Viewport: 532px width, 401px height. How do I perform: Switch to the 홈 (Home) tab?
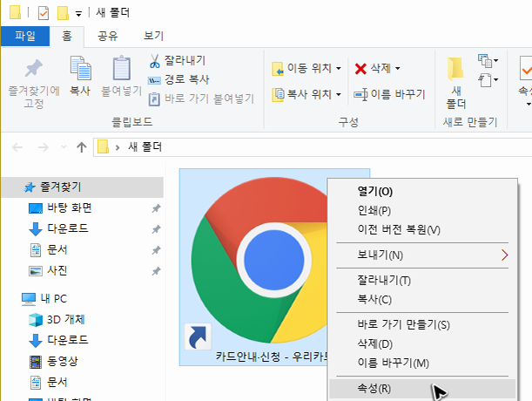click(67, 36)
